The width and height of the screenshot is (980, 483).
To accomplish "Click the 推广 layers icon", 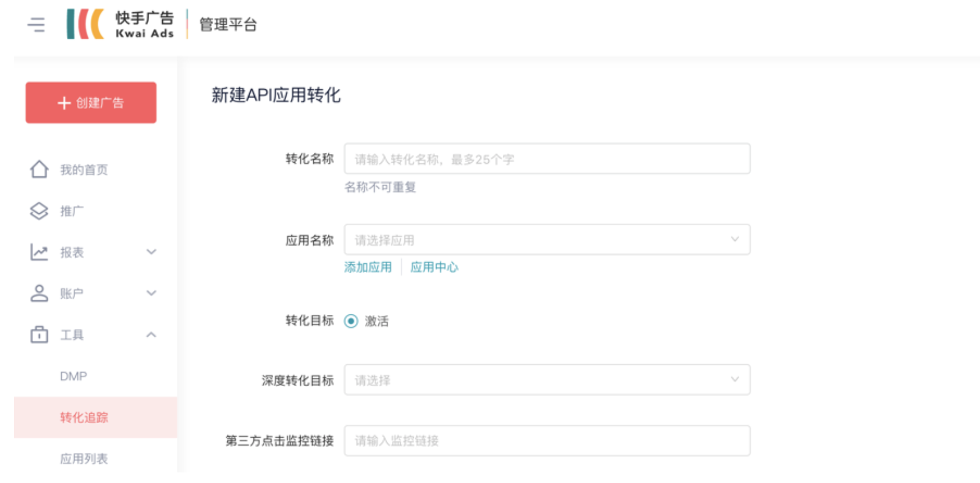I will pyautogui.click(x=39, y=211).
